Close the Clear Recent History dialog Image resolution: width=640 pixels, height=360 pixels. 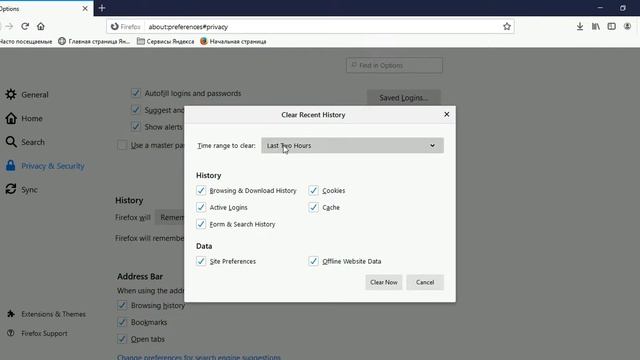[x=447, y=114]
